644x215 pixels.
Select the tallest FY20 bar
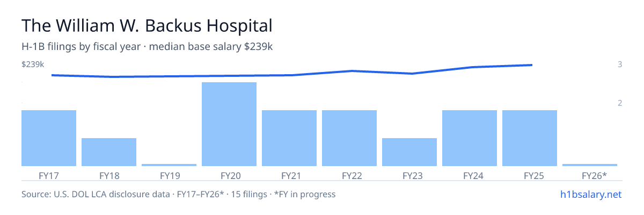coord(229,124)
